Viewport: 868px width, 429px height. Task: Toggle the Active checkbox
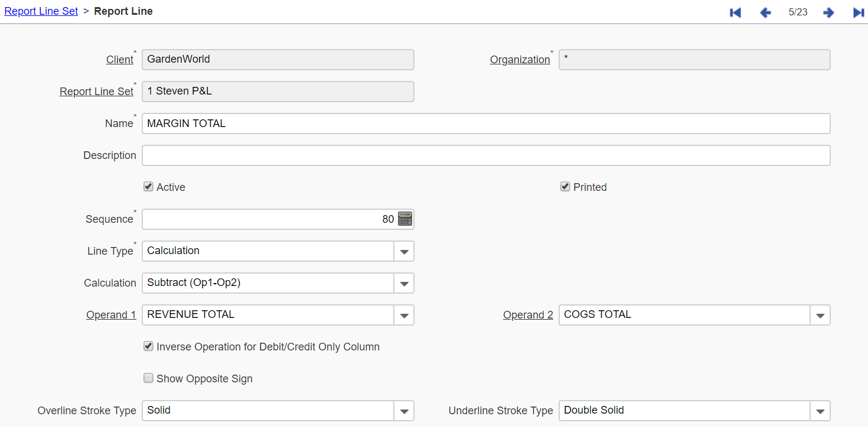click(x=148, y=186)
